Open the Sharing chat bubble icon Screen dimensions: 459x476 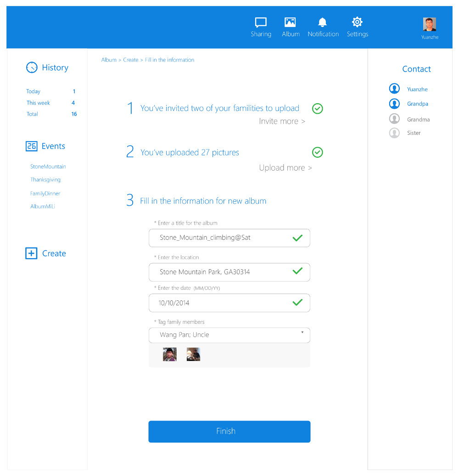[x=261, y=22]
